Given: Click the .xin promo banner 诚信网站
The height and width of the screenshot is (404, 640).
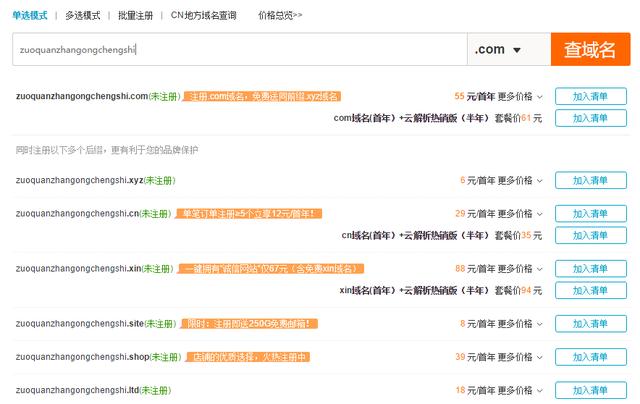Looking at the screenshot, I should 271,269.
